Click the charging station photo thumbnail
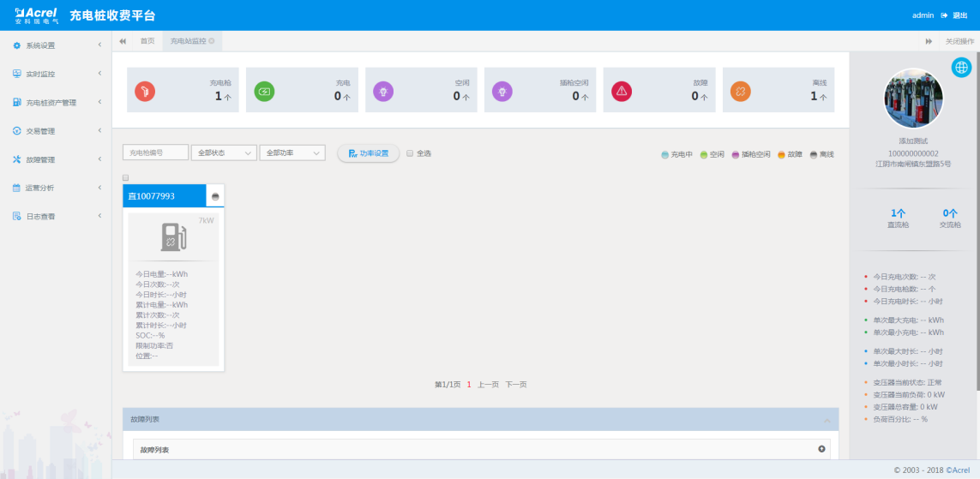This screenshot has width=980, height=479. (x=913, y=98)
